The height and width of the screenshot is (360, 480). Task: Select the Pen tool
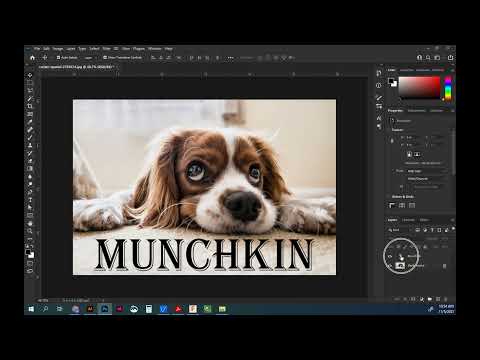click(30, 192)
